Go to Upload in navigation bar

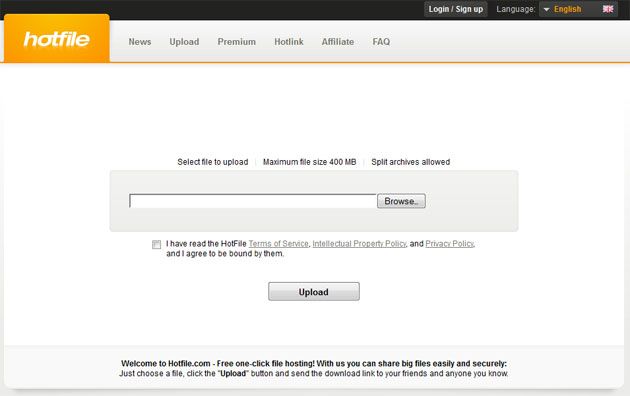coord(184,42)
